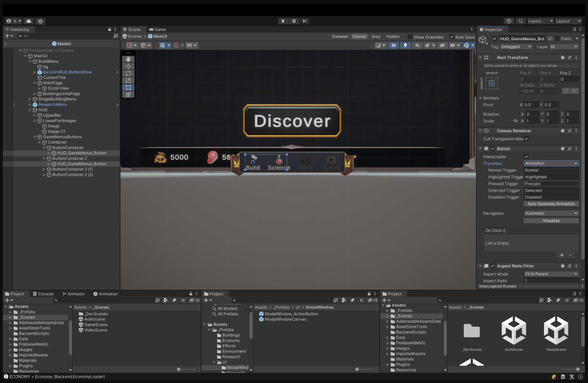The image size is (588, 383).
Task: Toggle 2D scene view mode
Action: 393,45
